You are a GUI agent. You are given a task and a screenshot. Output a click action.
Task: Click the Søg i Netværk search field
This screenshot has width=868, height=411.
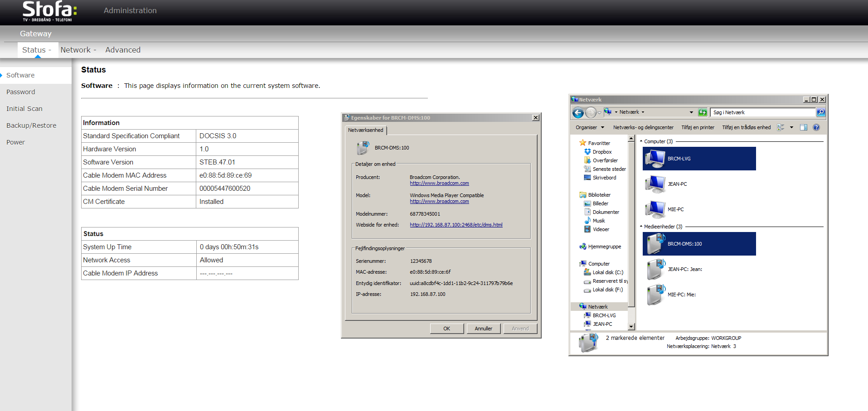coord(763,112)
